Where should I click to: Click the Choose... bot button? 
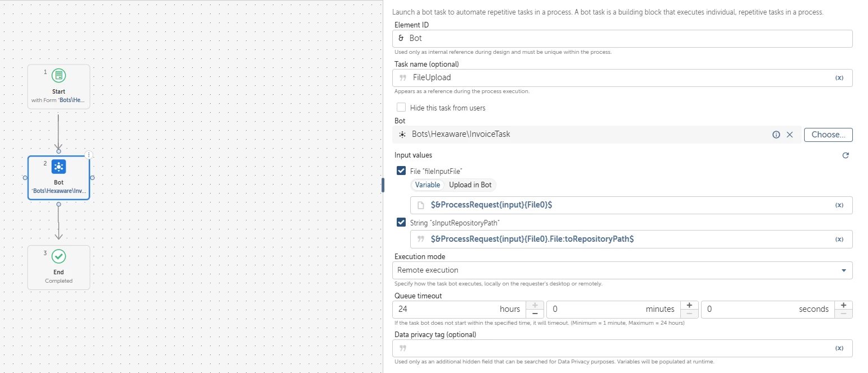(828, 135)
